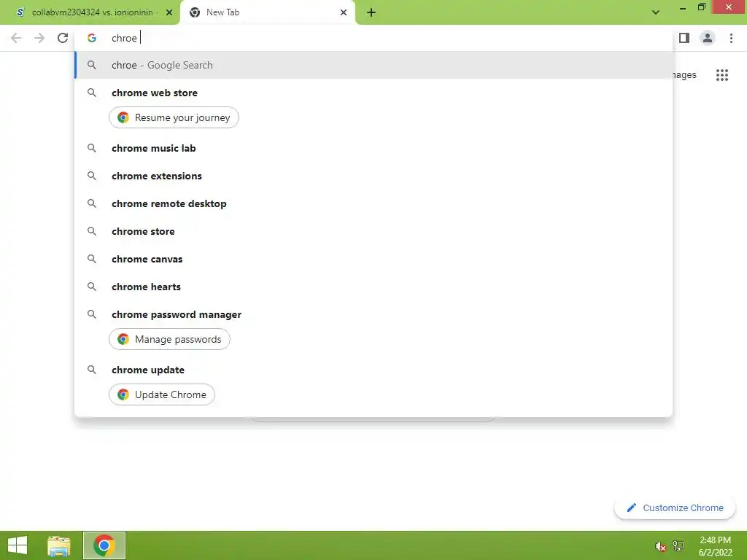The height and width of the screenshot is (560, 747).
Task: Click the browser back arrow
Action: tap(16, 38)
